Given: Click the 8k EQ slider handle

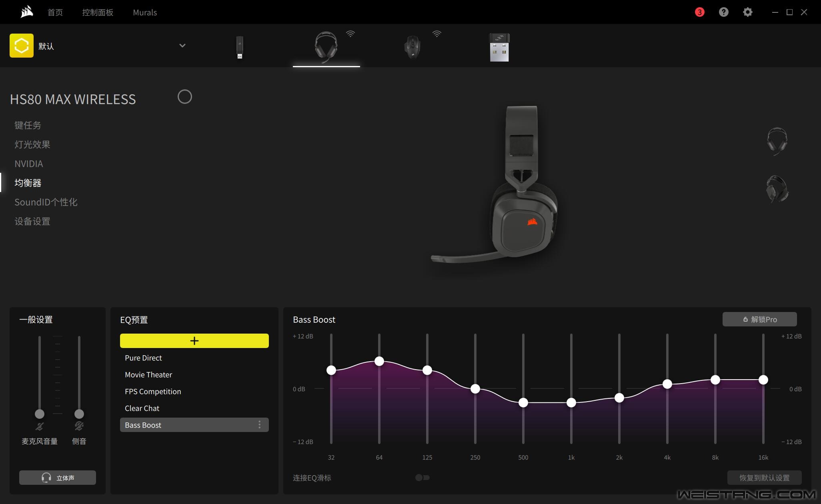Looking at the screenshot, I should click(x=715, y=380).
